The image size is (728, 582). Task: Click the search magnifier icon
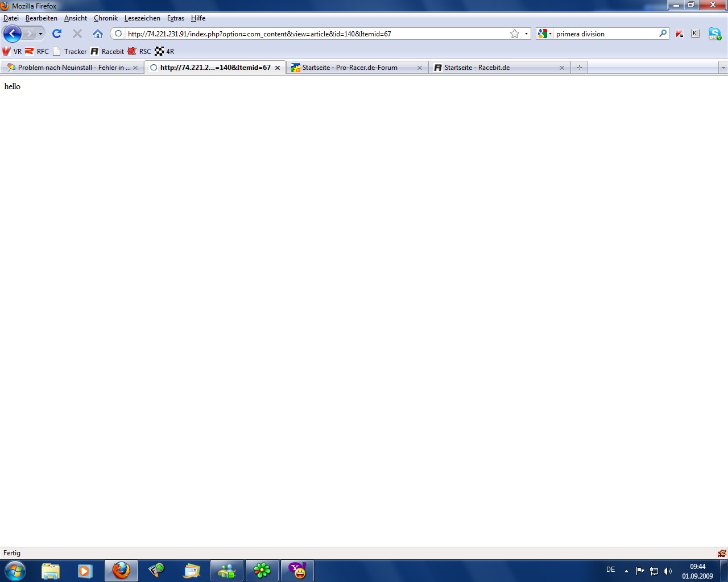point(663,34)
